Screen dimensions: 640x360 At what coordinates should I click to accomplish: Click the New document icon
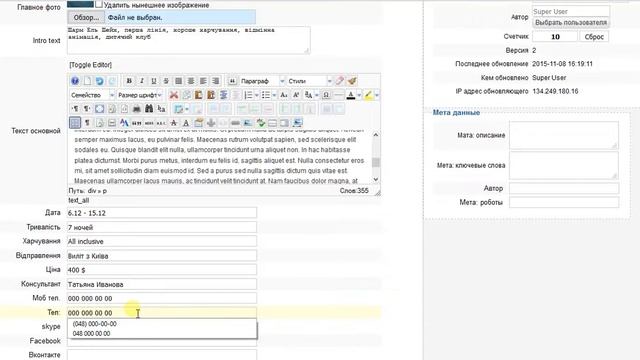[88, 81]
